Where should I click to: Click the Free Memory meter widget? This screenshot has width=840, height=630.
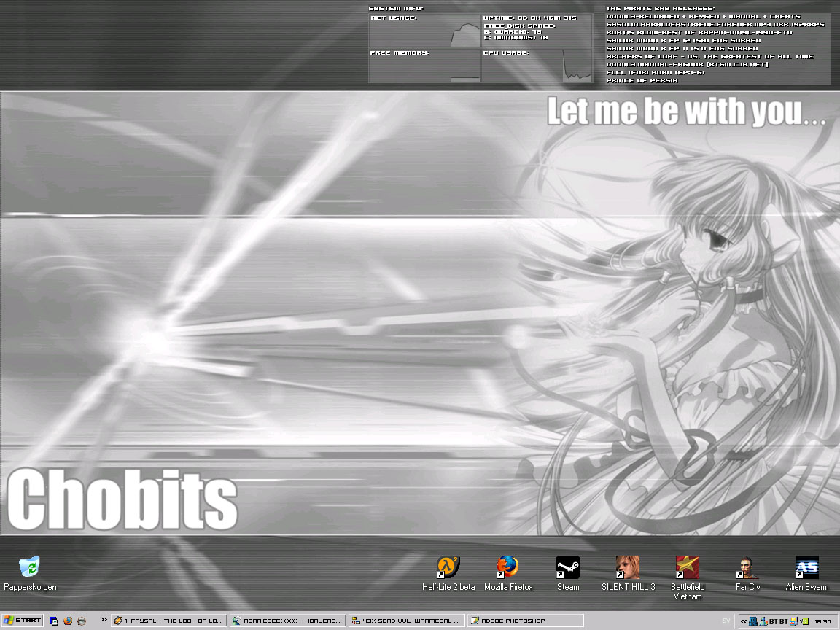(x=424, y=66)
